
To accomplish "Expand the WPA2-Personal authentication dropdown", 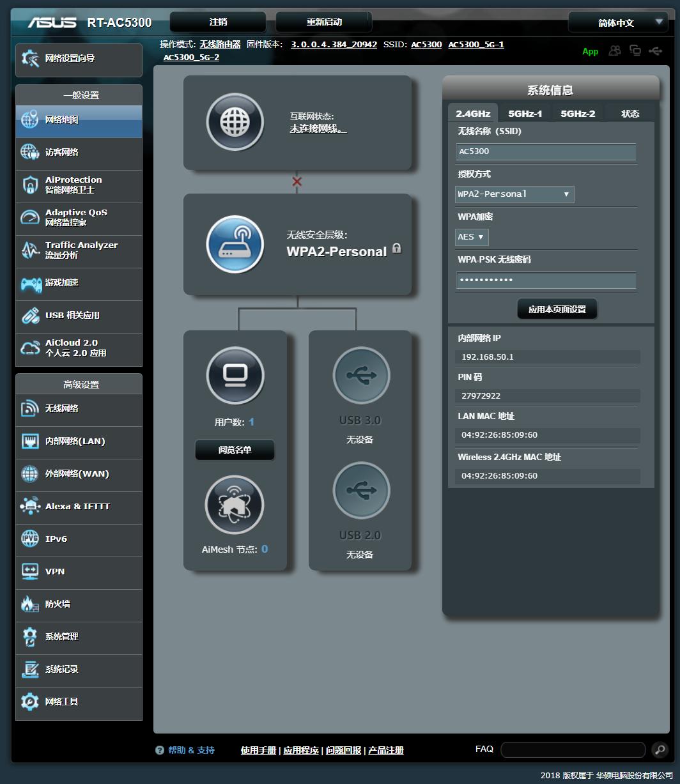I will coord(514,194).
